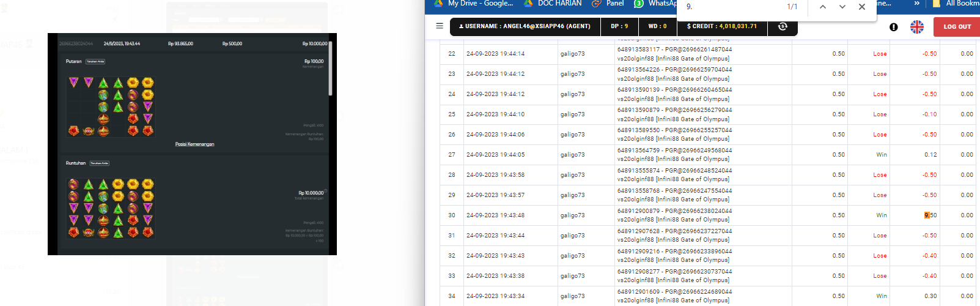Screen dimensions: 980x306
Task: Click the USERNAME ANGEL46@XSIAPP46 label
Action: click(525, 26)
